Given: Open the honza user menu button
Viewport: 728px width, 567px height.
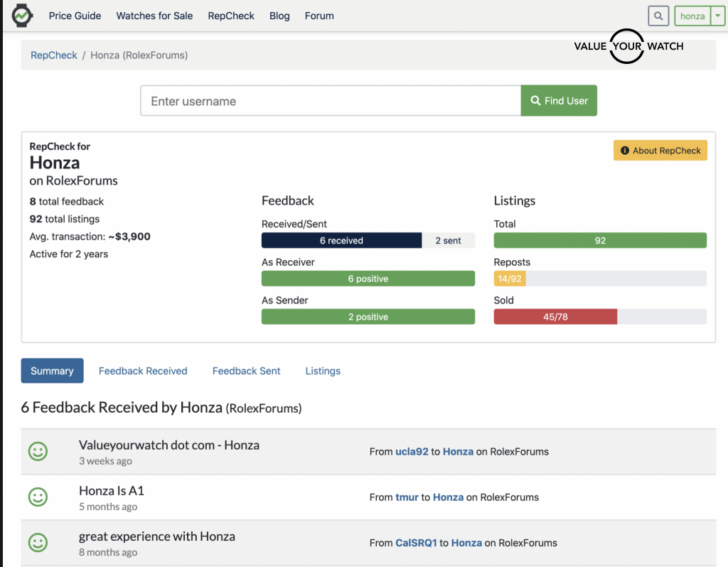Looking at the screenshot, I should 692,16.
